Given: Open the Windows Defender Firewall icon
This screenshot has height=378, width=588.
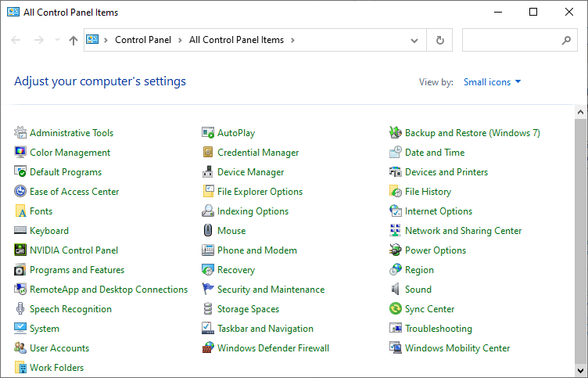Looking at the screenshot, I should [x=208, y=347].
